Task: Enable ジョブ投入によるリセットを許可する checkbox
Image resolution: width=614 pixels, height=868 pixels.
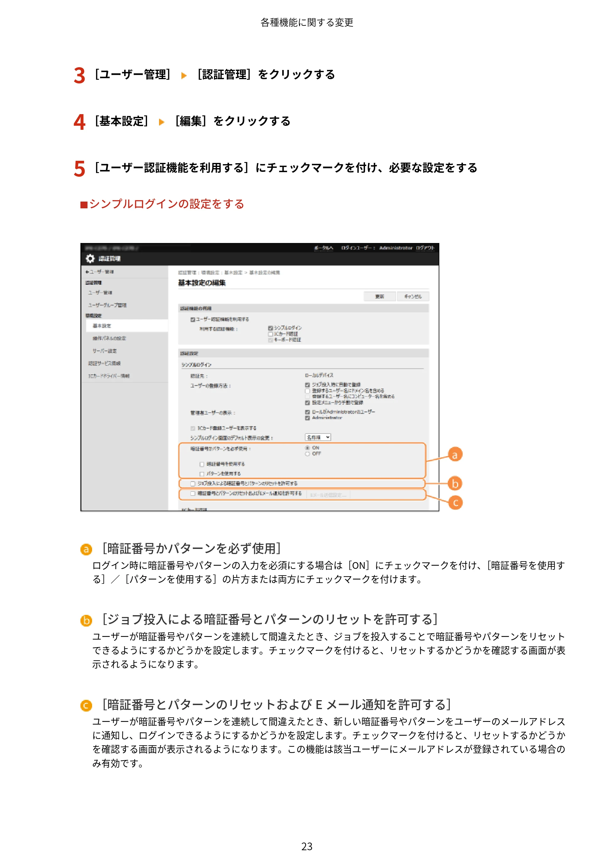Action: click(x=193, y=484)
